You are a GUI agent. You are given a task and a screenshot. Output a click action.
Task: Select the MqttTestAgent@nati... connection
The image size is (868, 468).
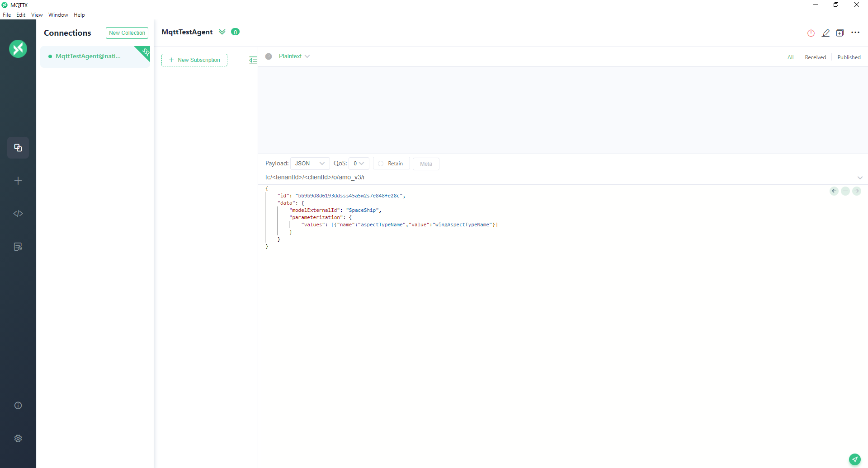point(95,56)
